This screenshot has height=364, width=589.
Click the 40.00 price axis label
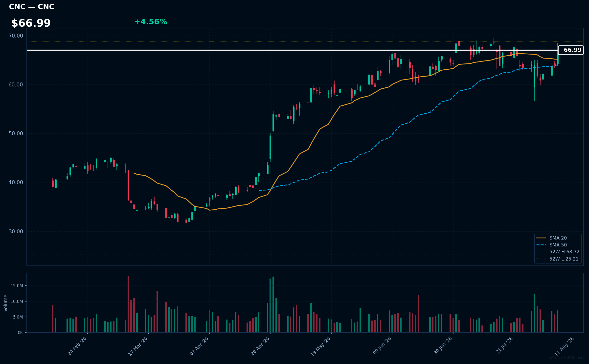coord(16,182)
